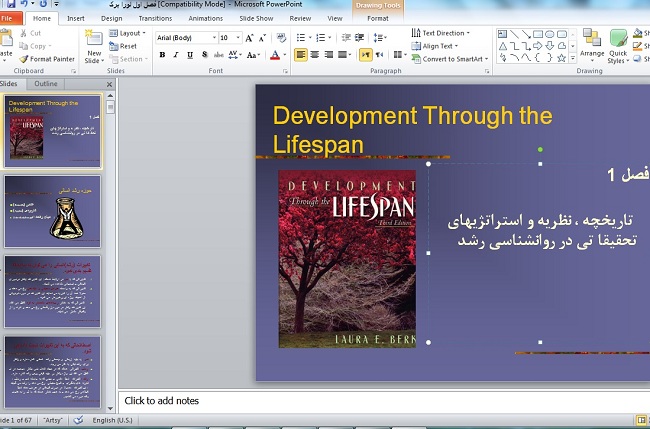
Task: Switch to the Transitions tab
Action: [155, 19]
